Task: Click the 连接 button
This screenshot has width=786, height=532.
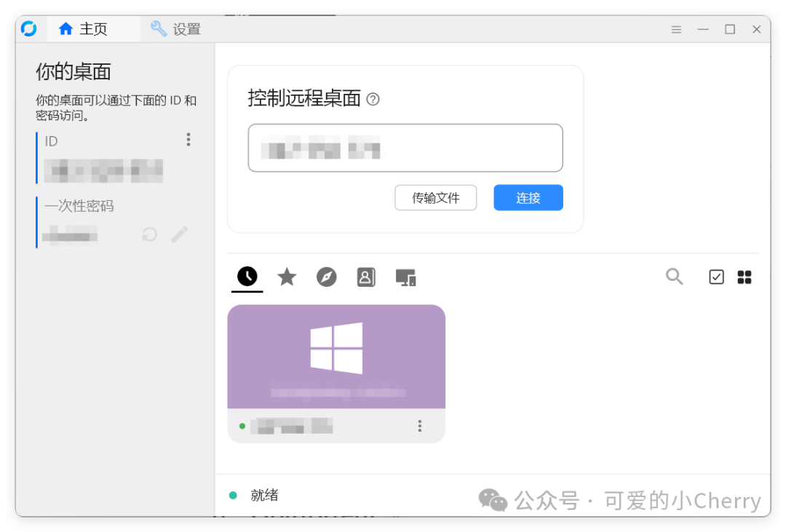Action: [x=528, y=197]
